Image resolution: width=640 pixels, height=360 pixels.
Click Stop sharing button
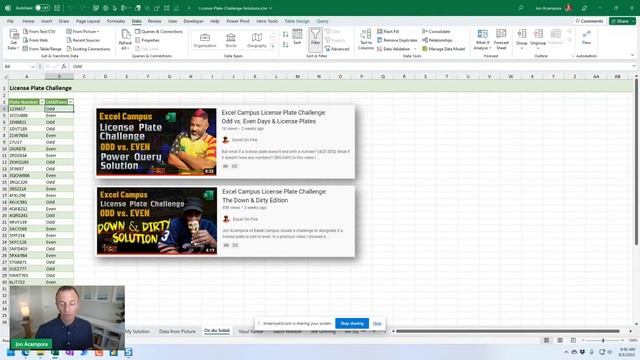pos(352,323)
